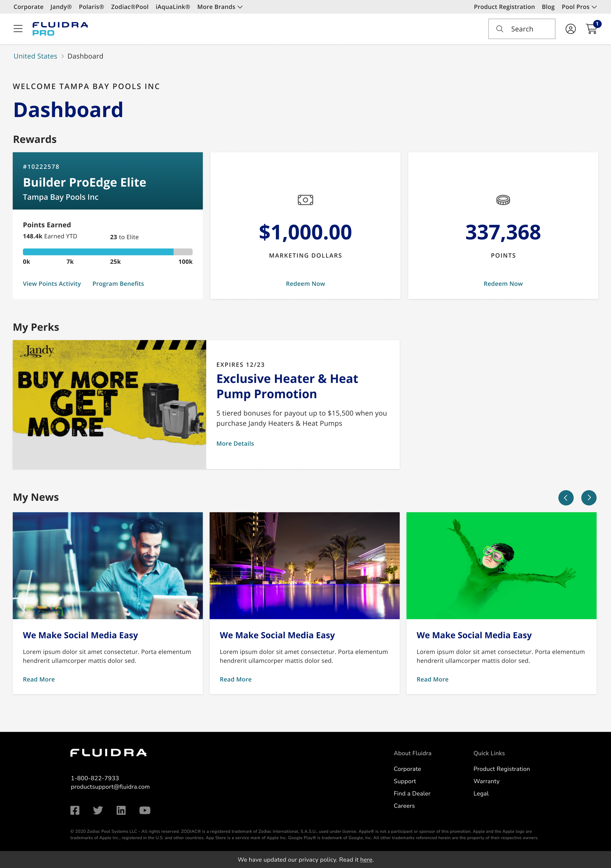Open Product Registration in top bar
The image size is (611, 868).
click(504, 7)
